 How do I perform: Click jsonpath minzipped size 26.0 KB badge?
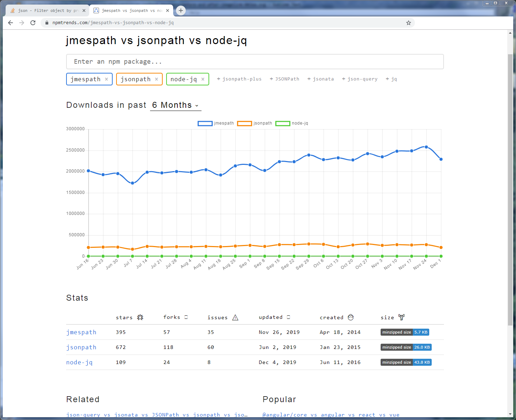point(406,347)
